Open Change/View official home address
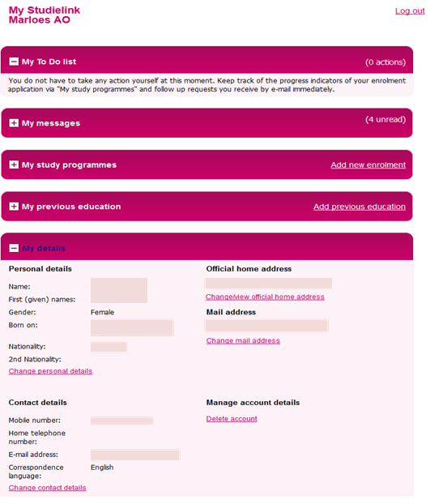 (265, 297)
